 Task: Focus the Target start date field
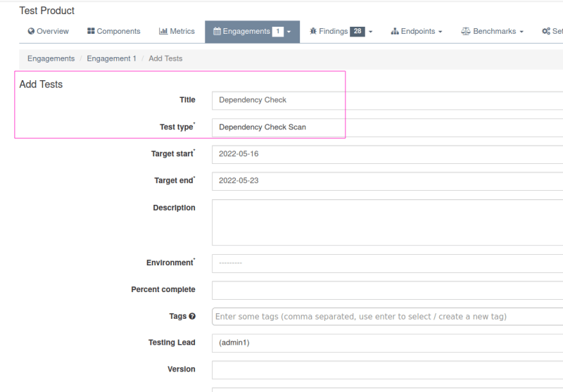pyautogui.click(x=388, y=154)
